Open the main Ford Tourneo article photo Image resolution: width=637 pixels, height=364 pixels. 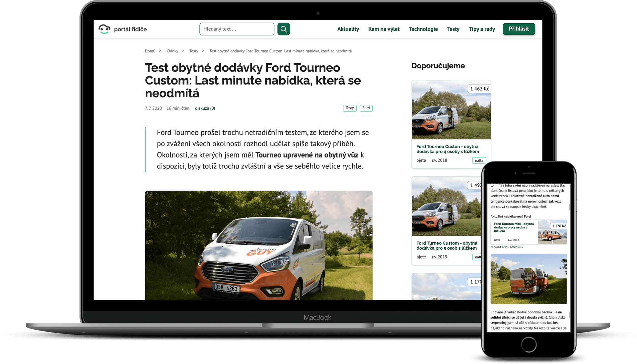259,245
